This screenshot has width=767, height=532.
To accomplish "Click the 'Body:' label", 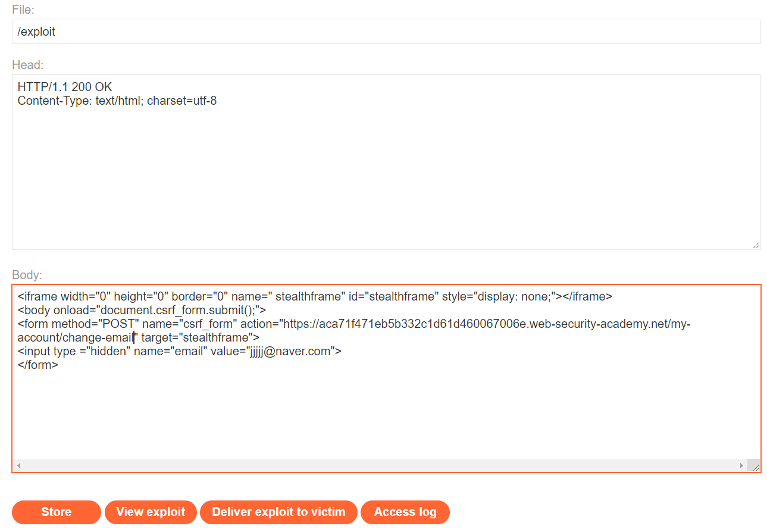I will pos(27,275).
